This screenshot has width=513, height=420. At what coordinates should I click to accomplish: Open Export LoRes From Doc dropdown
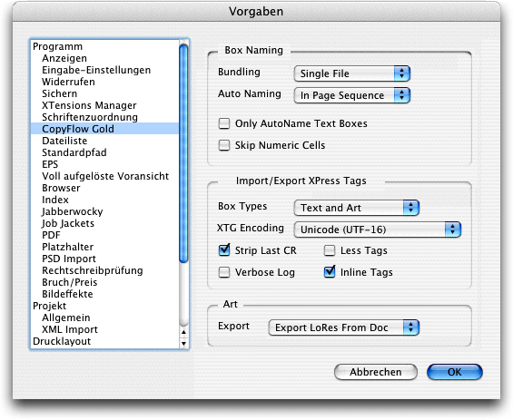(344, 327)
